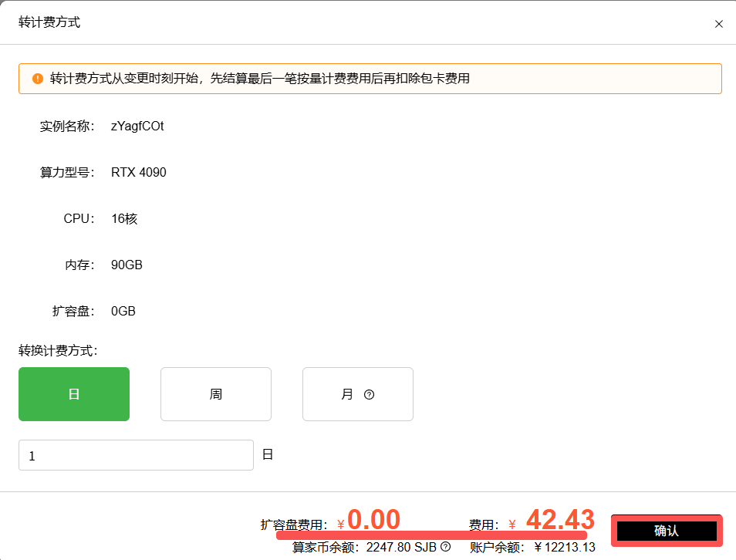Image resolution: width=736 pixels, height=560 pixels.
Task: Click the 转计费方式 dialog title
Action: [49, 22]
